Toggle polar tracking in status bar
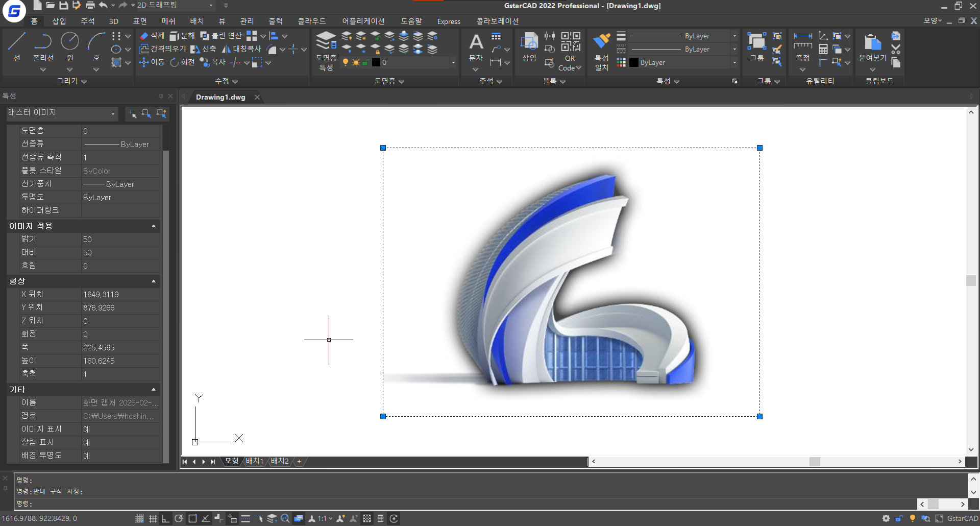 (179, 518)
